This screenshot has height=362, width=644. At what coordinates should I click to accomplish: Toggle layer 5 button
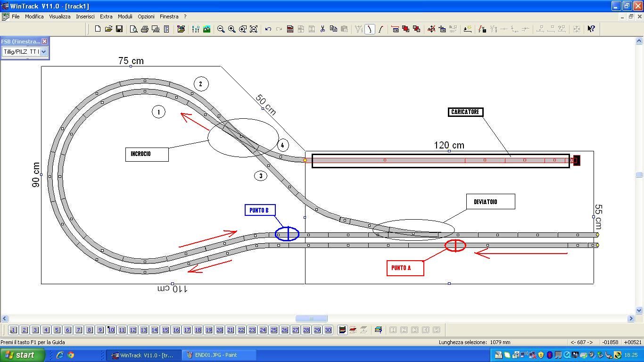(57, 330)
